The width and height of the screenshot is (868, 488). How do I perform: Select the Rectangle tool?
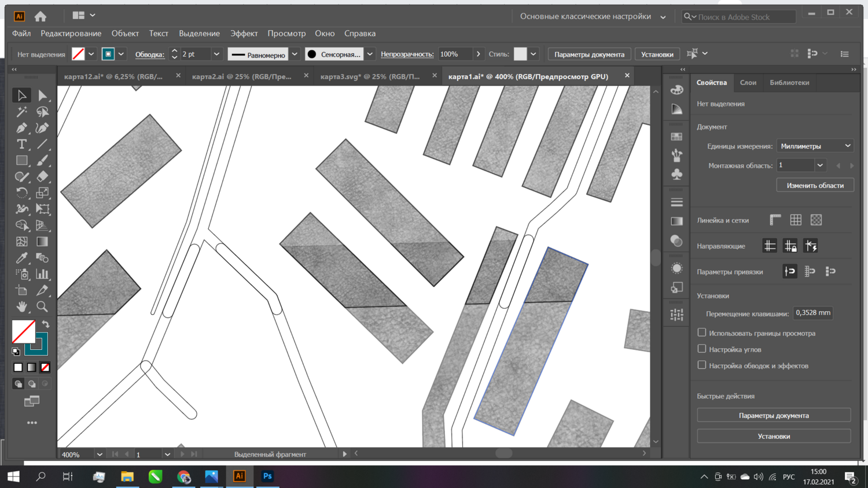pos(21,160)
